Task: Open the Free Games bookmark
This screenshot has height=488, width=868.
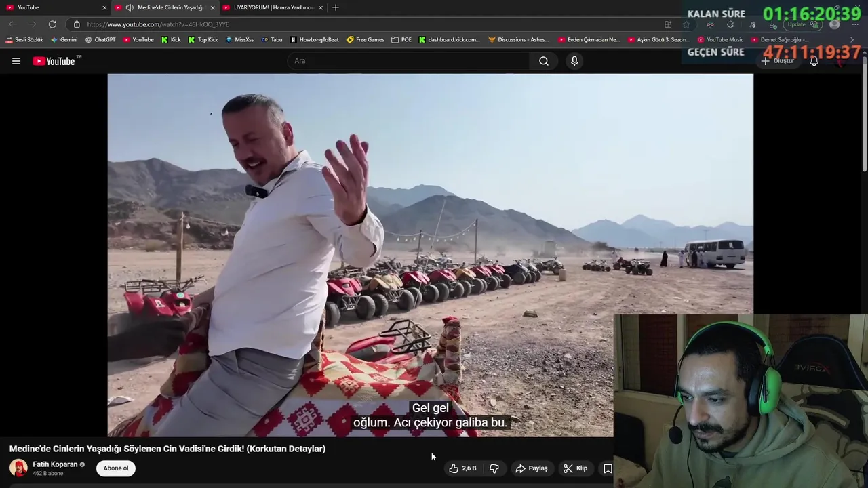Action: (365, 40)
